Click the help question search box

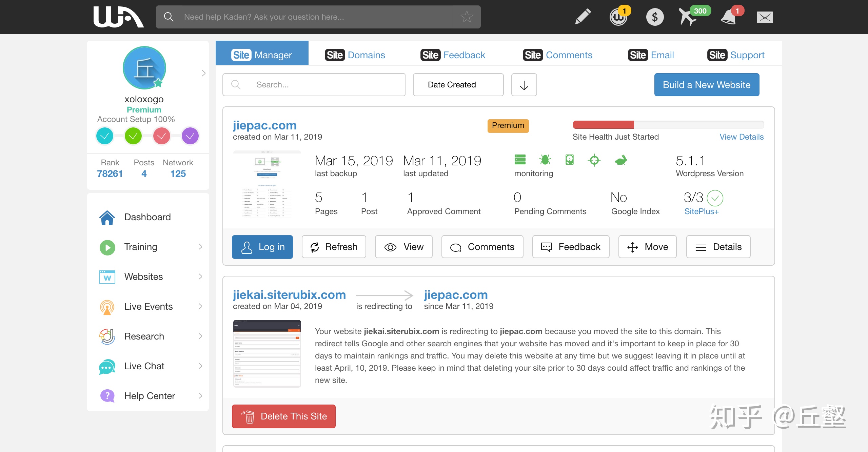coord(318,17)
